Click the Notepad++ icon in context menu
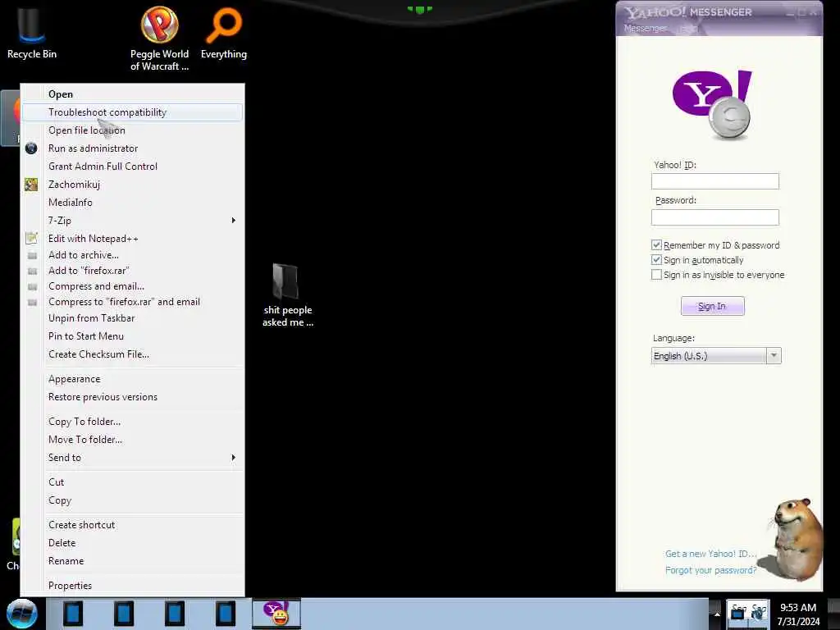 pos(31,239)
